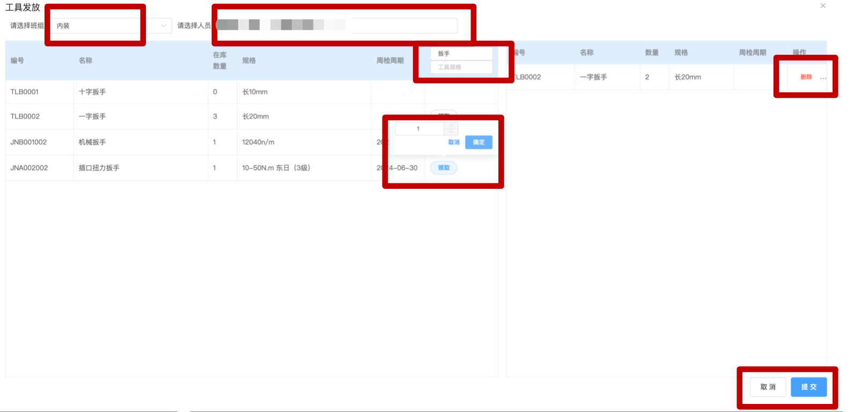Click quantity 2 in the issued tools table
Screen dimensions: 868x412
(x=647, y=77)
